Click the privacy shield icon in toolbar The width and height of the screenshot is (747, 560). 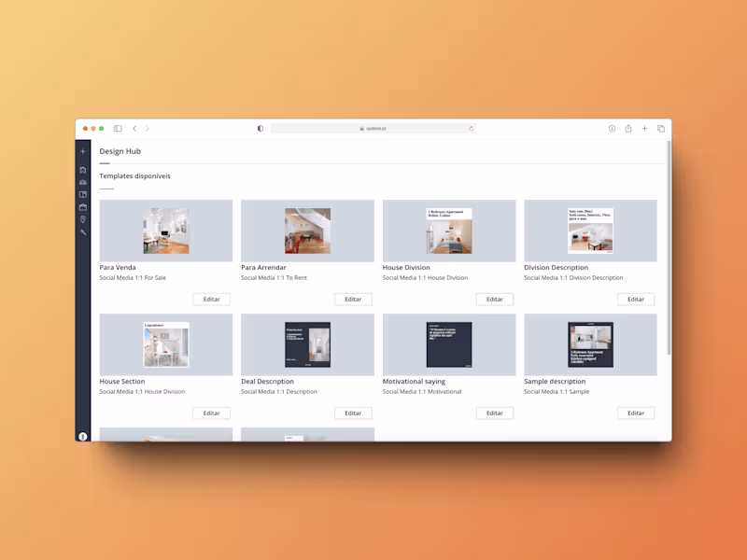click(x=261, y=129)
